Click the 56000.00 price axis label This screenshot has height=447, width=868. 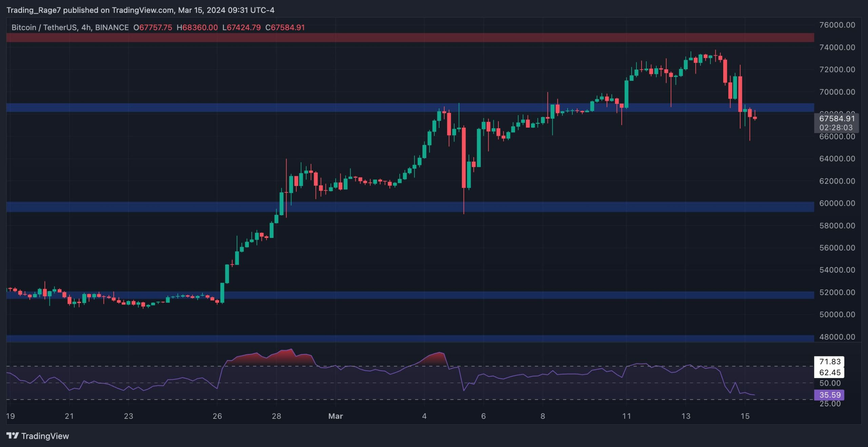tap(837, 248)
